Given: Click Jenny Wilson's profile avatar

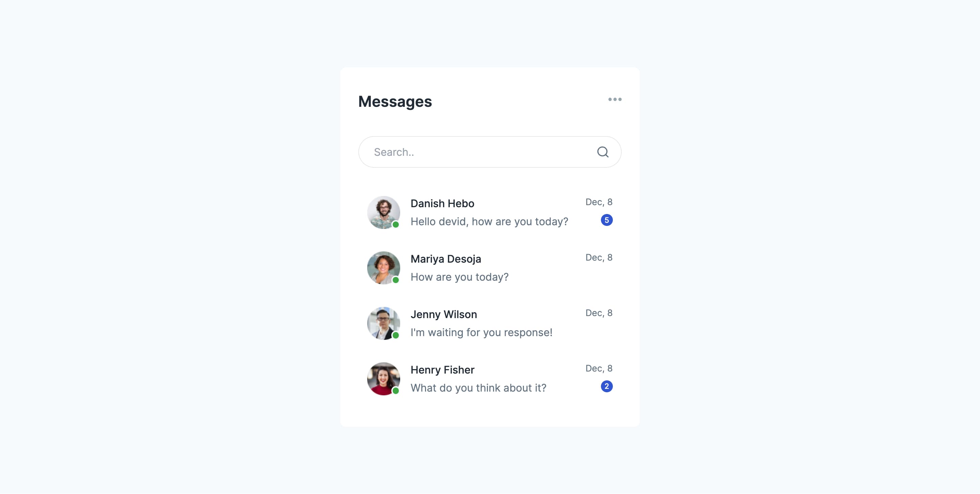Looking at the screenshot, I should click(x=383, y=323).
